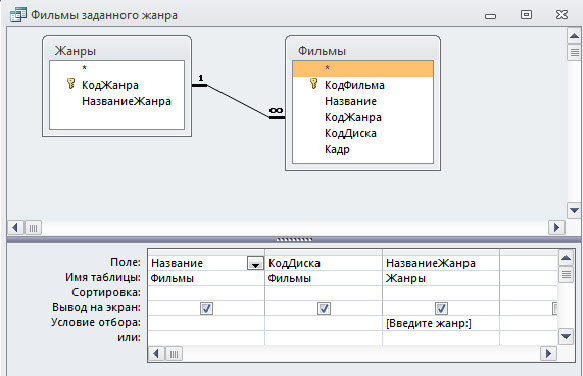
Task: Select the Название column selector bar
Action: (206, 253)
